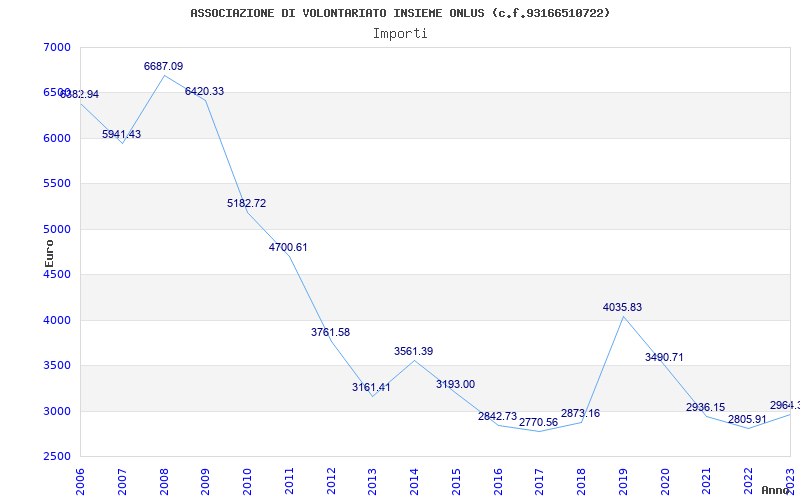Click the Importi subtitle
The image size is (800, 500).
pos(400,34)
